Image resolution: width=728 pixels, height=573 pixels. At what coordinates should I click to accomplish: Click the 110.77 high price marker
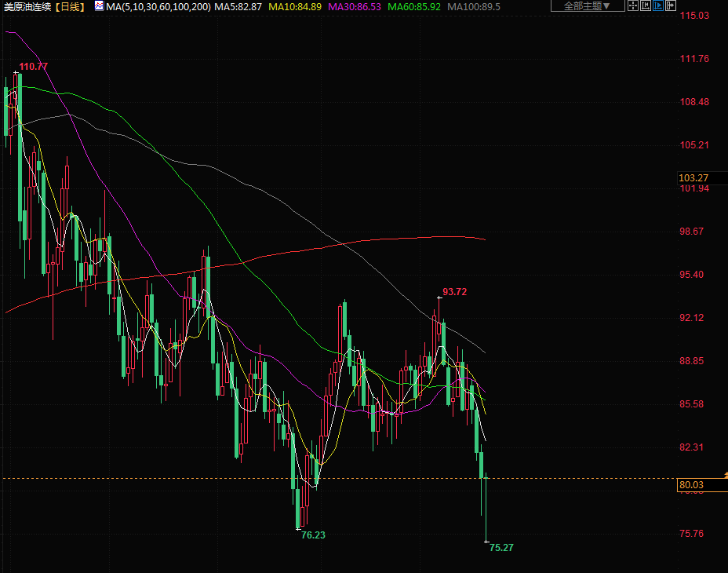(x=34, y=67)
